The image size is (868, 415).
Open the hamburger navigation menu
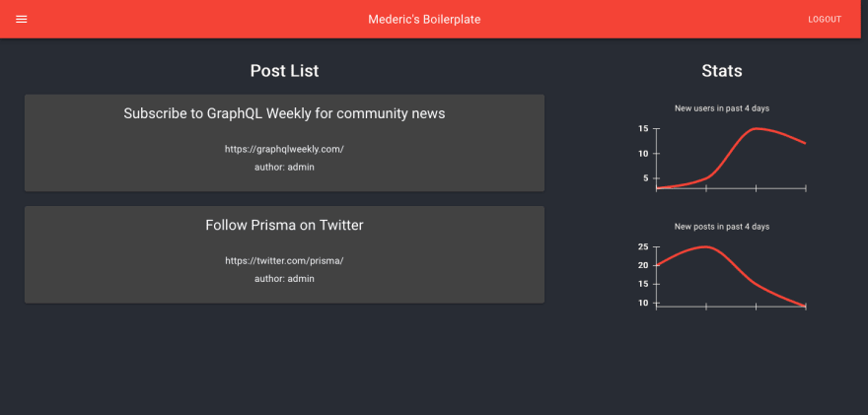click(x=22, y=20)
